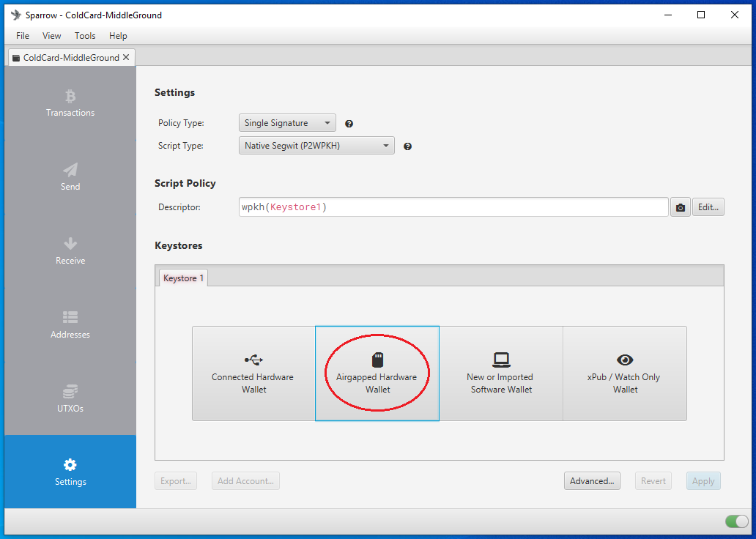Click the Apply button
Viewport: 756px width, 539px height.
703,481
